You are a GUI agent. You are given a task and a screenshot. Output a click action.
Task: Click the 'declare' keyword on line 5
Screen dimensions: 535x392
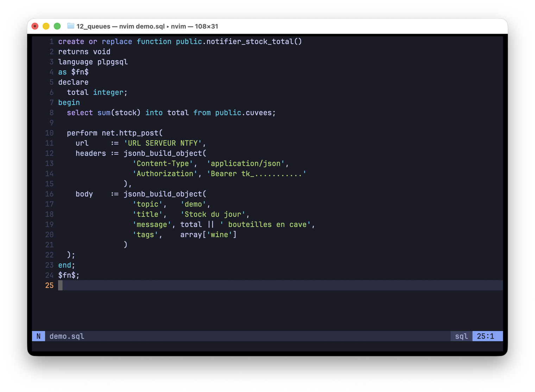tap(73, 82)
